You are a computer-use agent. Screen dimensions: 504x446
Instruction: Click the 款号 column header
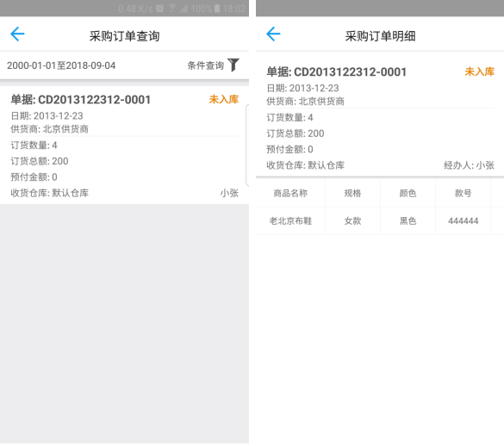[464, 193]
